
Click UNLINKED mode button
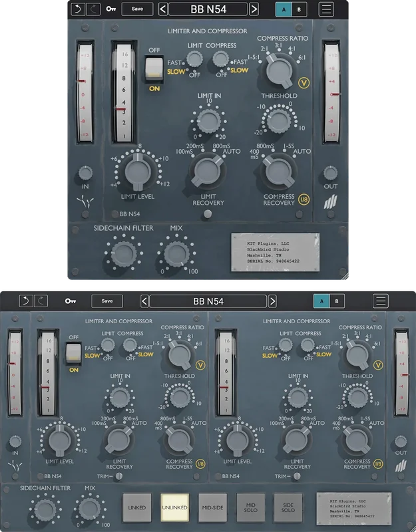click(x=174, y=507)
